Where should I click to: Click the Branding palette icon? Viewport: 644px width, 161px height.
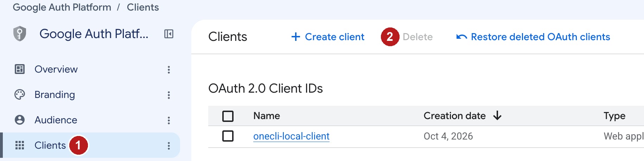20,94
